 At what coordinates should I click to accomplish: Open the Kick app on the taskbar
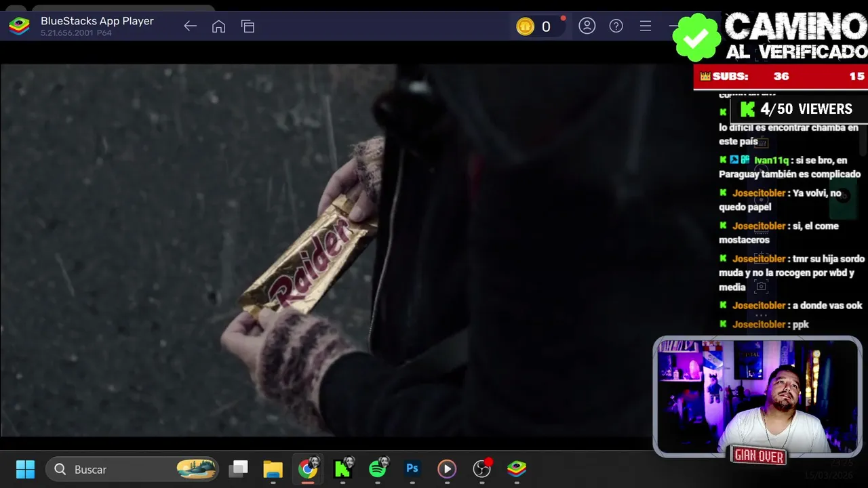pyautogui.click(x=343, y=469)
